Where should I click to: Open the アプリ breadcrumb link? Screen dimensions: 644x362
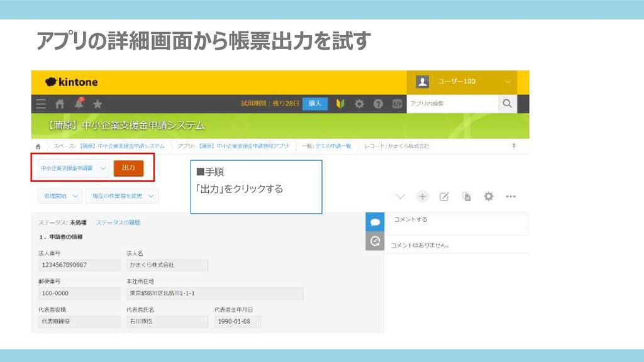click(233, 146)
